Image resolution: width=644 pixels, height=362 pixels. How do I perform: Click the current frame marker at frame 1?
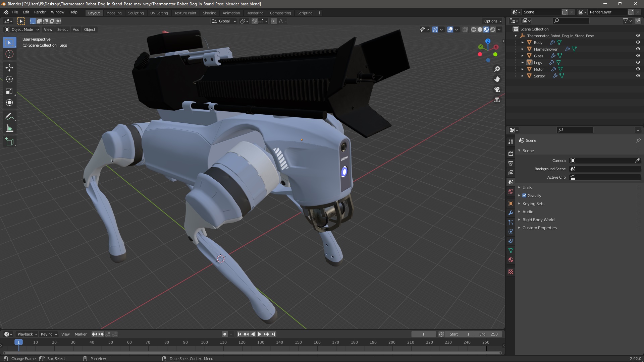point(18,342)
